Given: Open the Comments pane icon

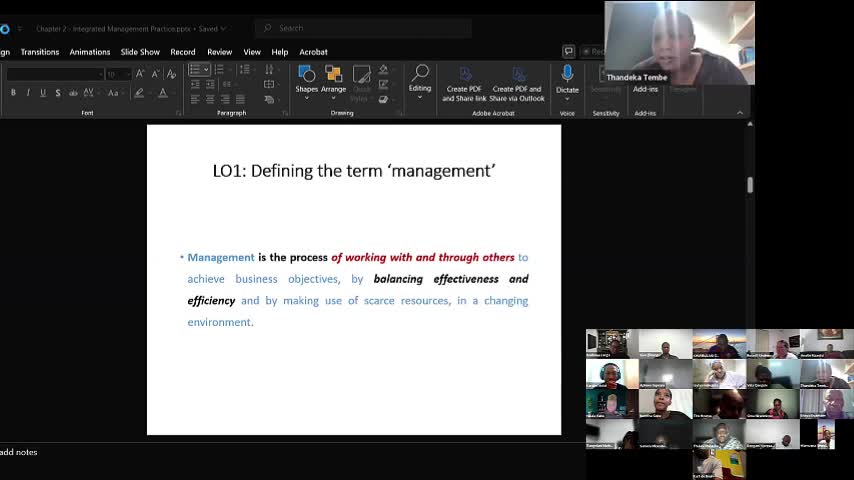Looking at the screenshot, I should [x=568, y=51].
